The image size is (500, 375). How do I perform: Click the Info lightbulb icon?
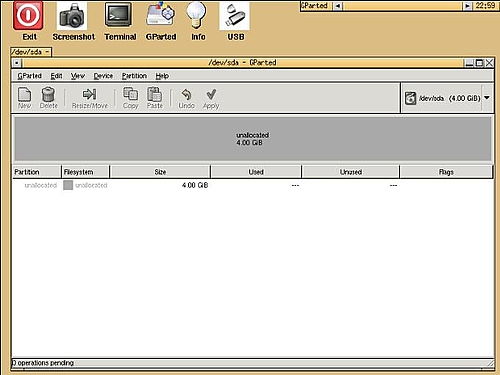coord(197,15)
